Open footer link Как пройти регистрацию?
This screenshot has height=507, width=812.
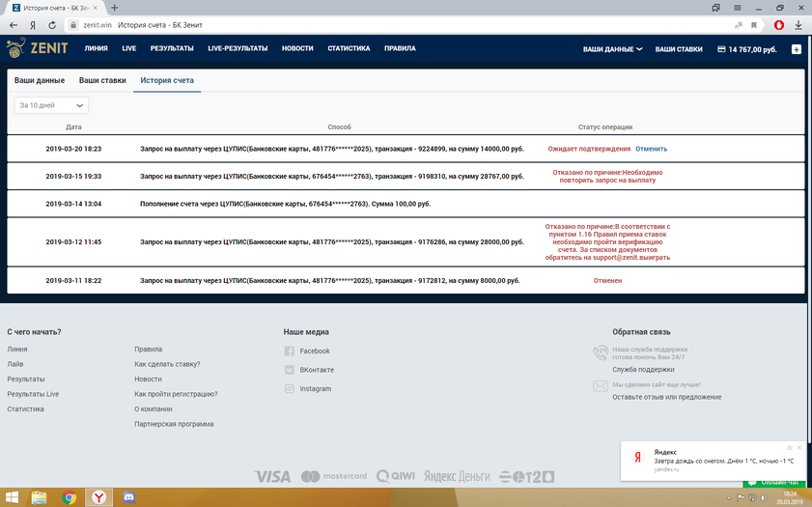(x=176, y=394)
